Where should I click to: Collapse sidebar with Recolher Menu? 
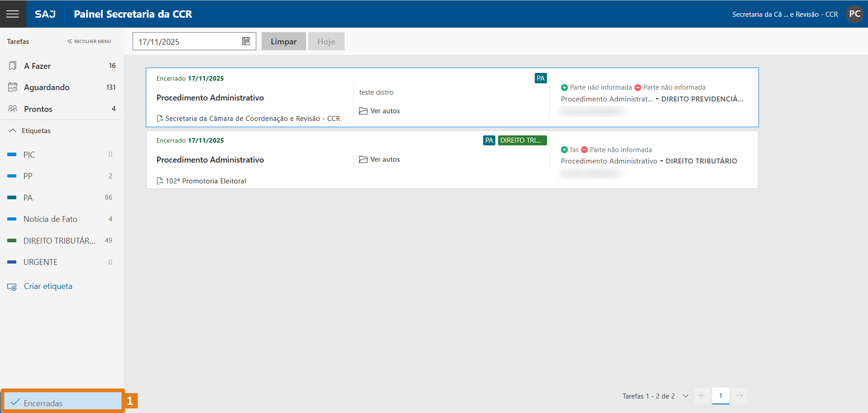coord(89,42)
